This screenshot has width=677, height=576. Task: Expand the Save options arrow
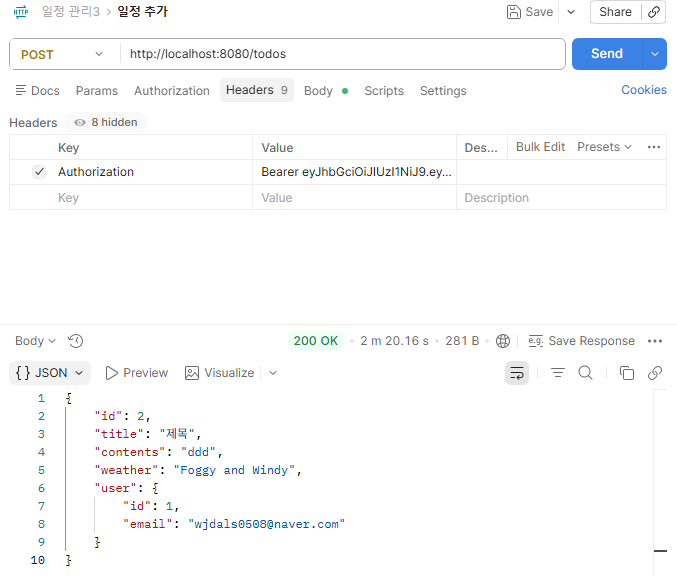point(571,12)
